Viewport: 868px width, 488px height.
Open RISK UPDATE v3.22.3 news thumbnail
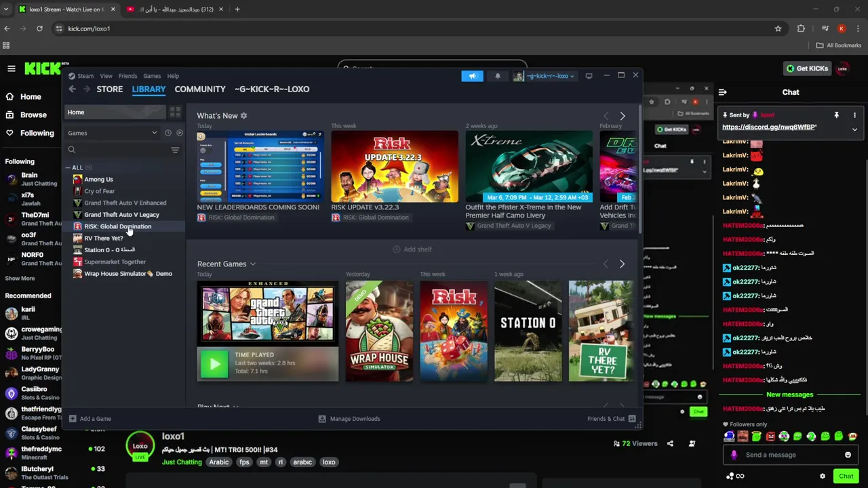click(395, 167)
